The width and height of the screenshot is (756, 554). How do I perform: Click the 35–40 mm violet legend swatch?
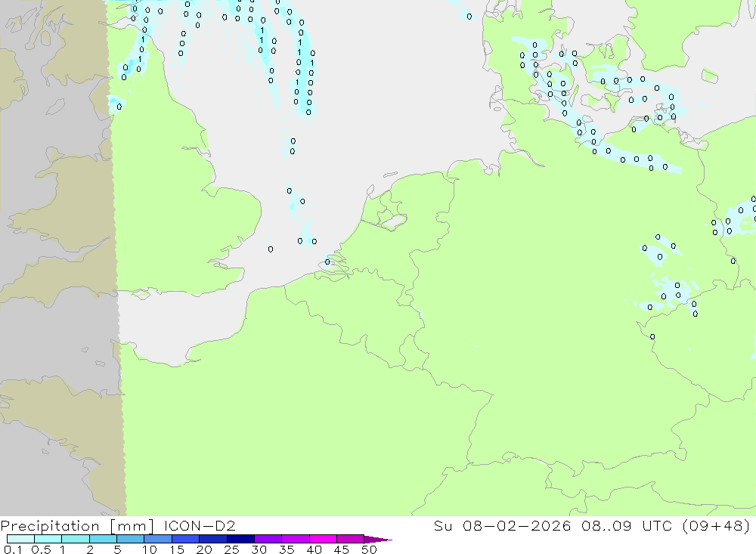coord(296,539)
